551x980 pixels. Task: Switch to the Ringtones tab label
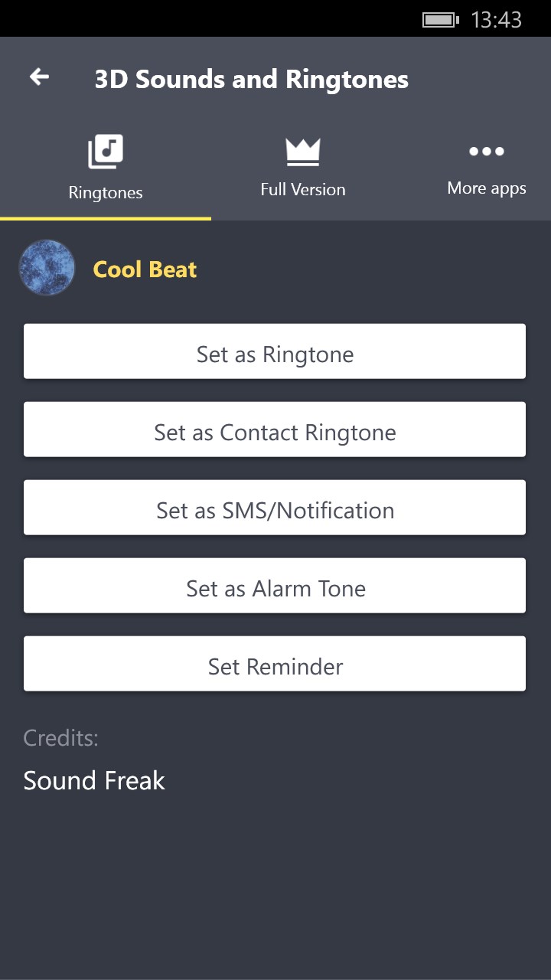[x=106, y=192]
